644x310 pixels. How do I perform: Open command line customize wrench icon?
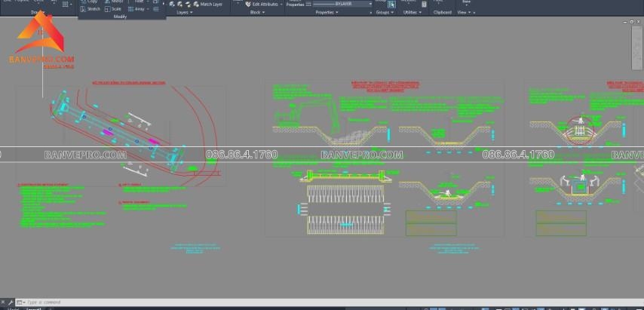click(x=11, y=302)
